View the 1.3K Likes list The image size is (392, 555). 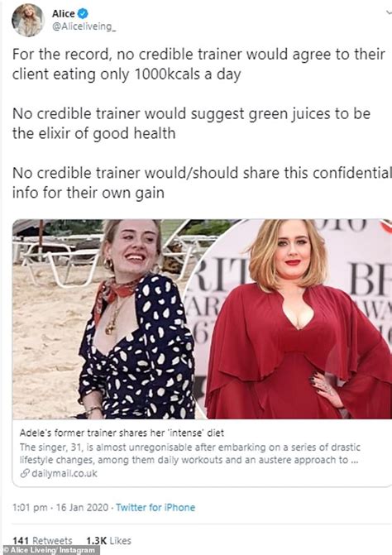click(x=108, y=540)
